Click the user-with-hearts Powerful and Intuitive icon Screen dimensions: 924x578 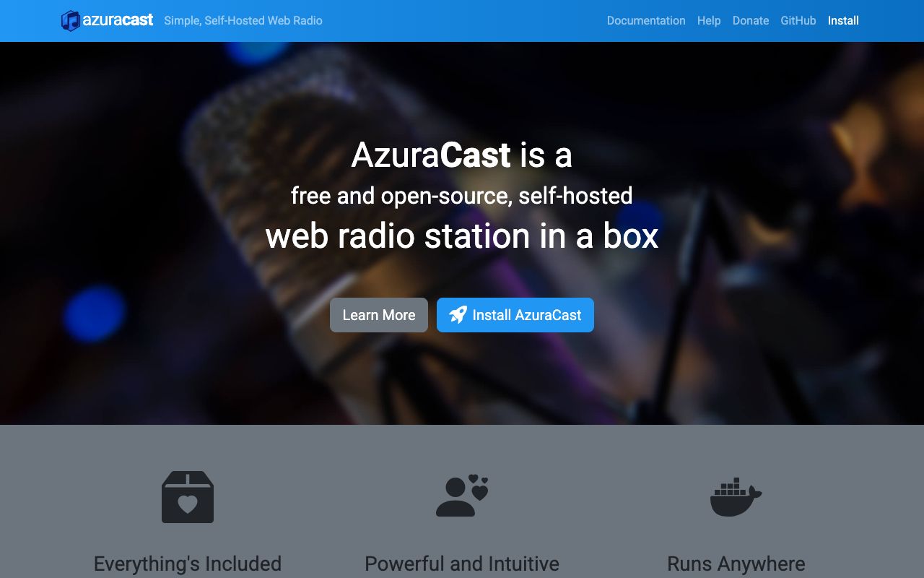click(462, 496)
